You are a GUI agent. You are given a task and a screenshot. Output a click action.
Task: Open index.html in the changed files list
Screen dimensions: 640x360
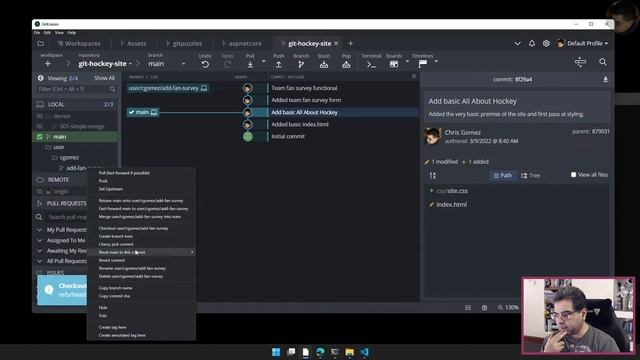[x=451, y=204]
